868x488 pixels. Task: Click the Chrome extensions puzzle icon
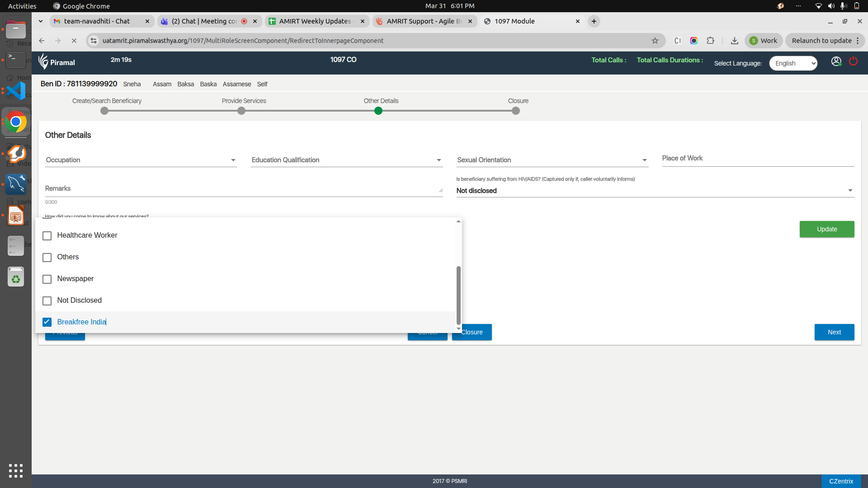710,41
